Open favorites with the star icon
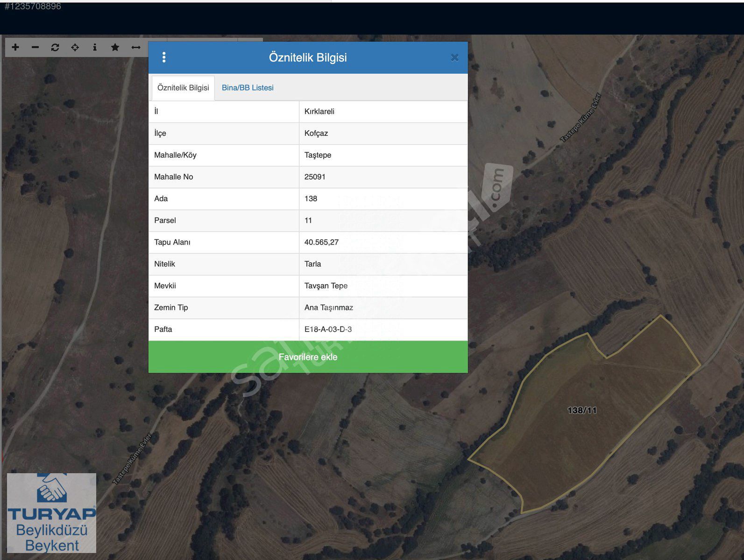This screenshot has height=560, width=744. pyautogui.click(x=115, y=47)
